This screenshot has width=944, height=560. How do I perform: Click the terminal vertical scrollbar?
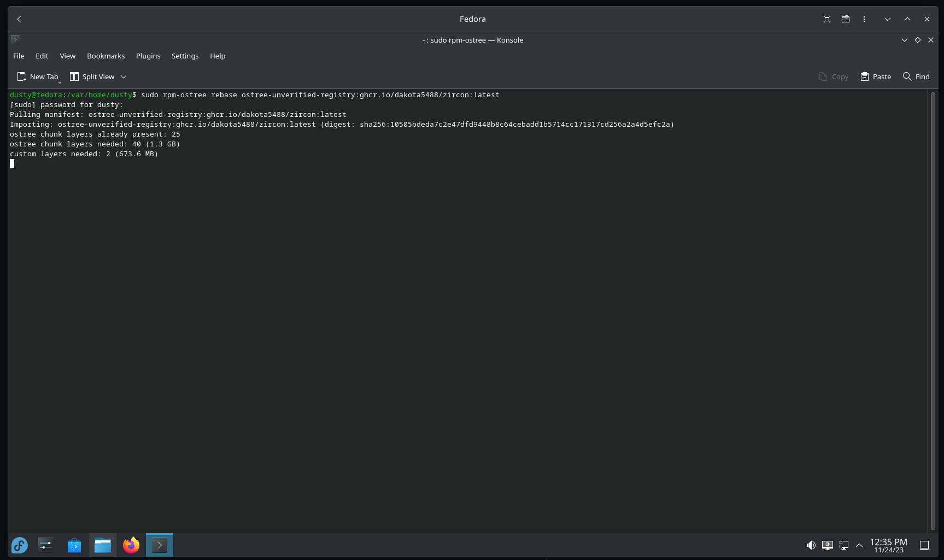[x=933, y=310]
